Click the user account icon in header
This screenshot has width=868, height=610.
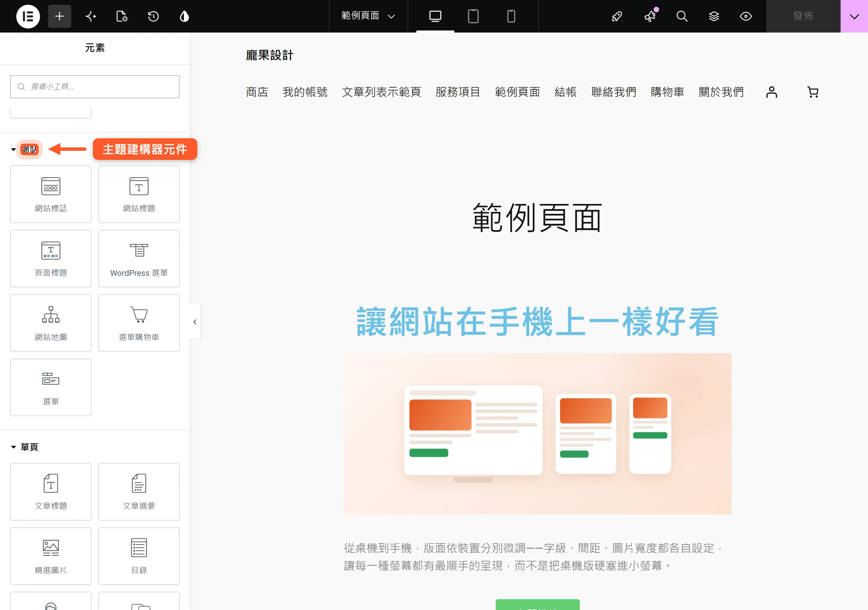[772, 92]
